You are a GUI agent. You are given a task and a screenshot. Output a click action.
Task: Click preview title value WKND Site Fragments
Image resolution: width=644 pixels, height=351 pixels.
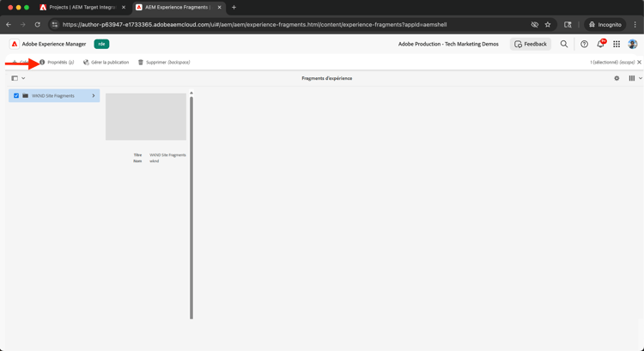point(167,154)
